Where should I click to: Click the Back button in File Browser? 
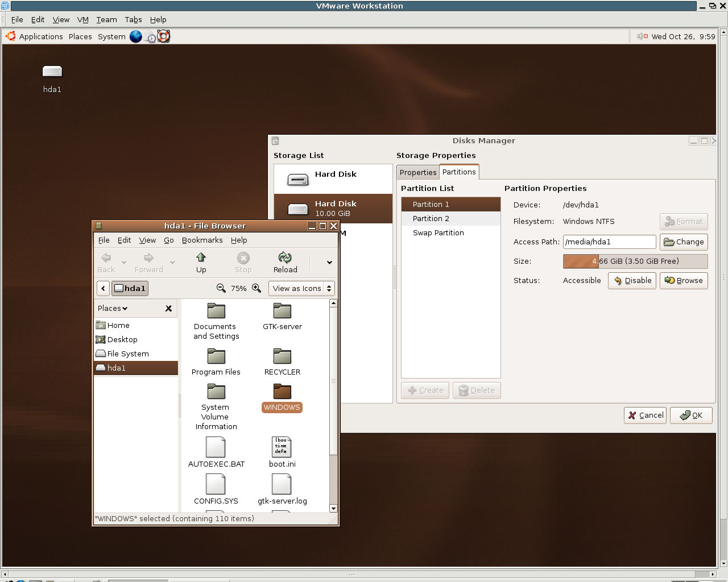tap(106, 263)
